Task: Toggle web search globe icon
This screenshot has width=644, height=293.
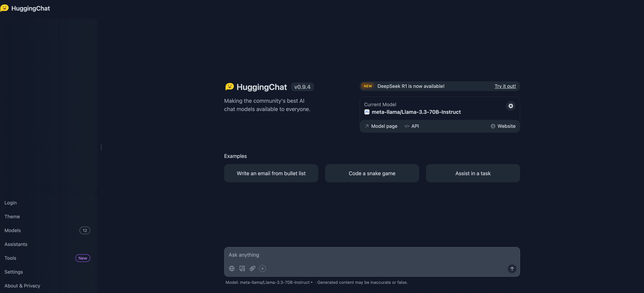Action: coord(232,268)
